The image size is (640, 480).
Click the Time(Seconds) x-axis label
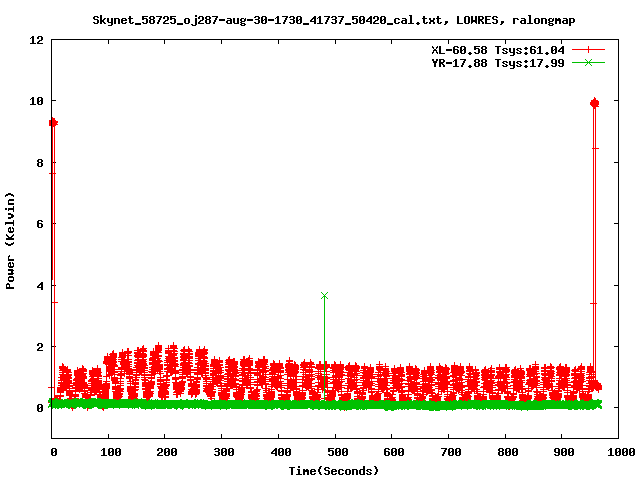[334, 471]
